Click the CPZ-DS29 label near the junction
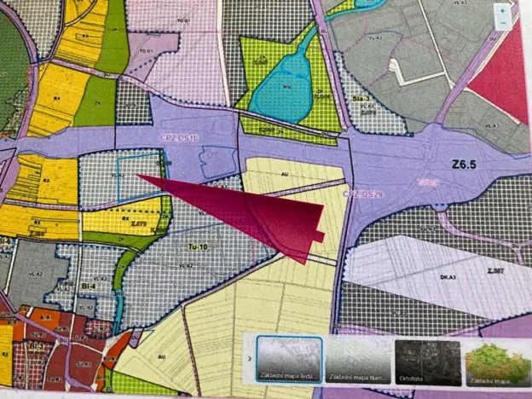 363,195
